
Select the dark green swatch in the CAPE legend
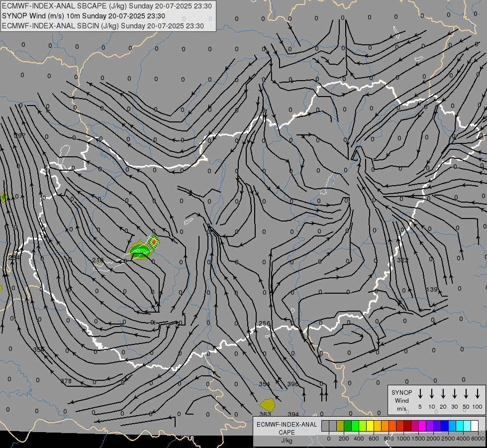(x=348, y=426)
